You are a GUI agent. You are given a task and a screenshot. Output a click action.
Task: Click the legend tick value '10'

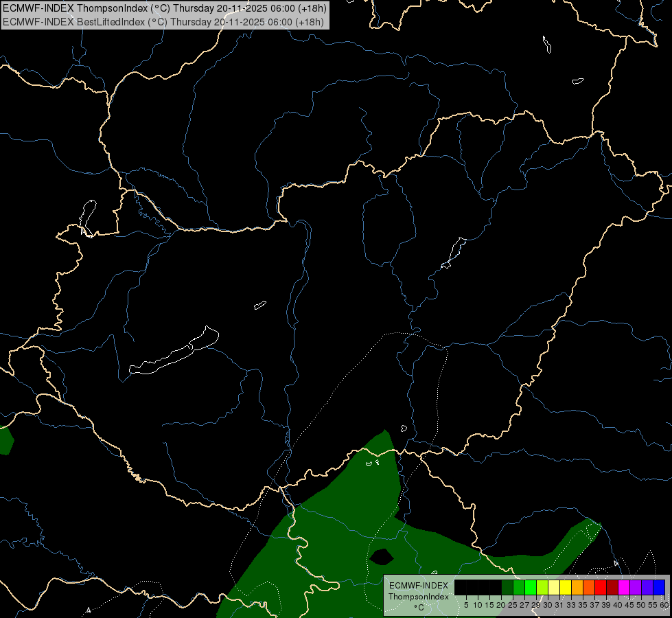click(478, 605)
